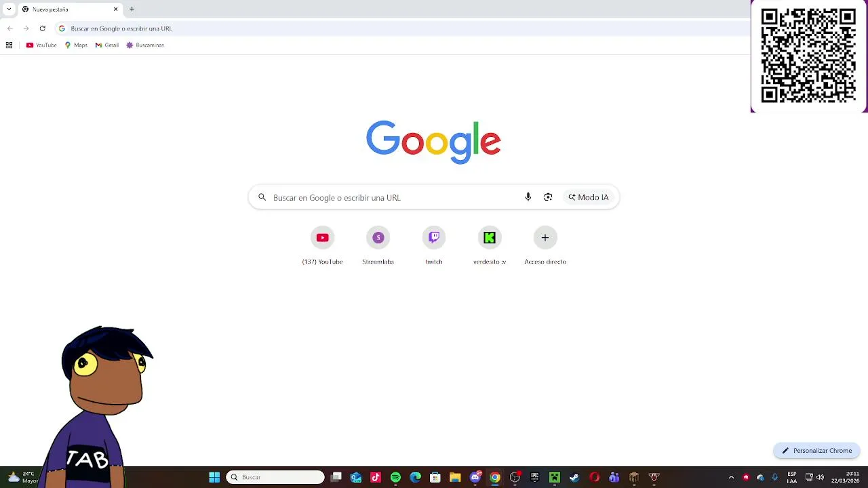Launch Spotify from the taskbar
The width and height of the screenshot is (868, 488).
pyautogui.click(x=395, y=477)
